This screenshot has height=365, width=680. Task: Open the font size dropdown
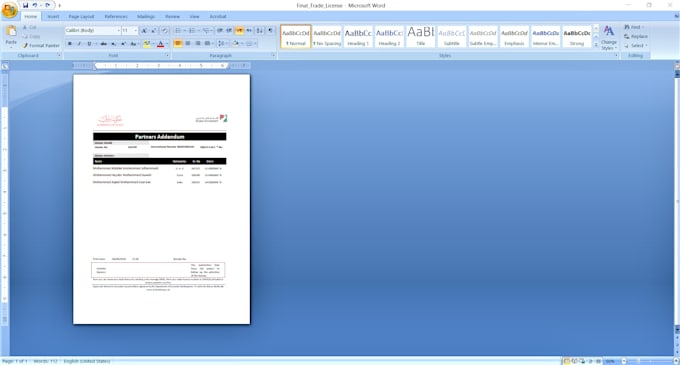click(135, 31)
